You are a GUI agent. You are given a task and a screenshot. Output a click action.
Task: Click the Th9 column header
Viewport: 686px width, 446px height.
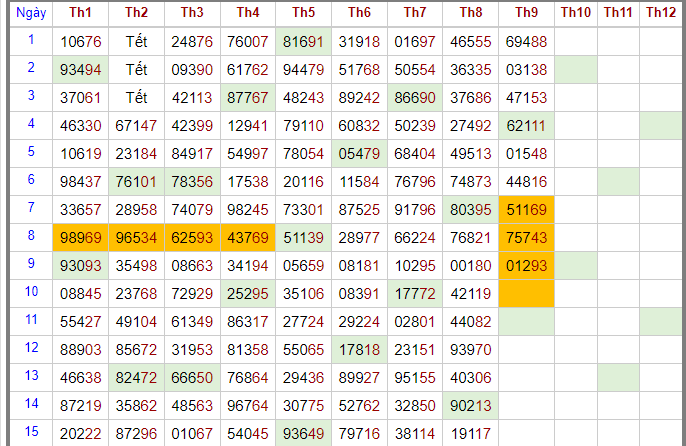[526, 13]
